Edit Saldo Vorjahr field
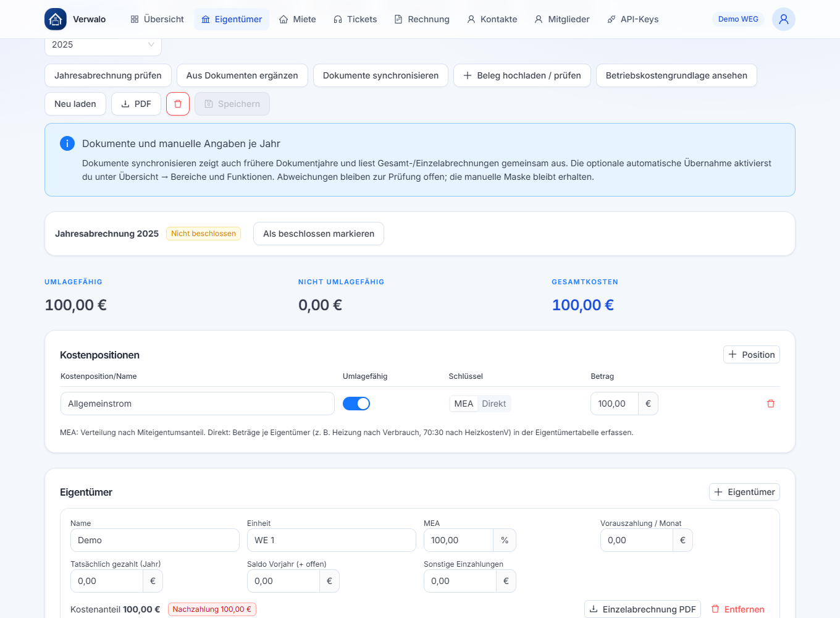Image resolution: width=840 pixels, height=618 pixels. 283,581
